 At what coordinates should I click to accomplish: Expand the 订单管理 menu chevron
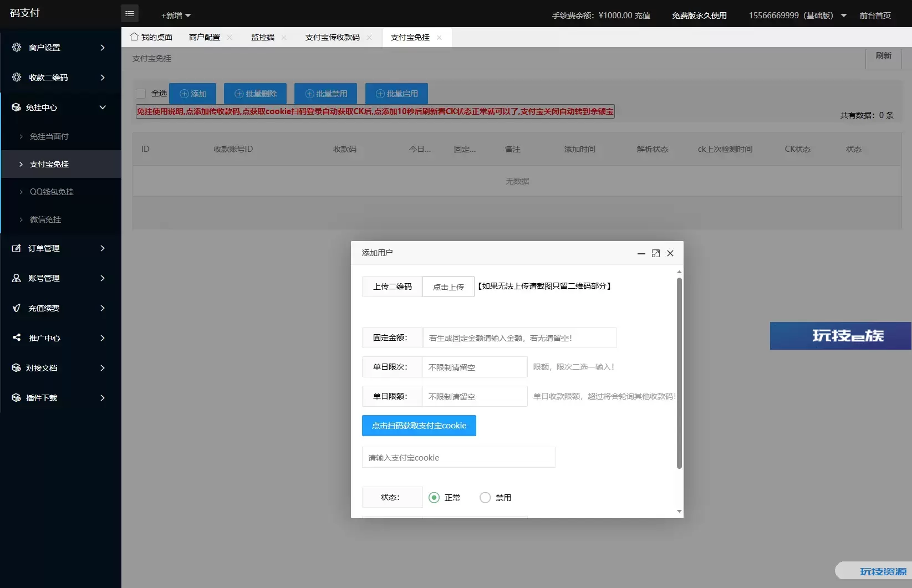[103, 248]
